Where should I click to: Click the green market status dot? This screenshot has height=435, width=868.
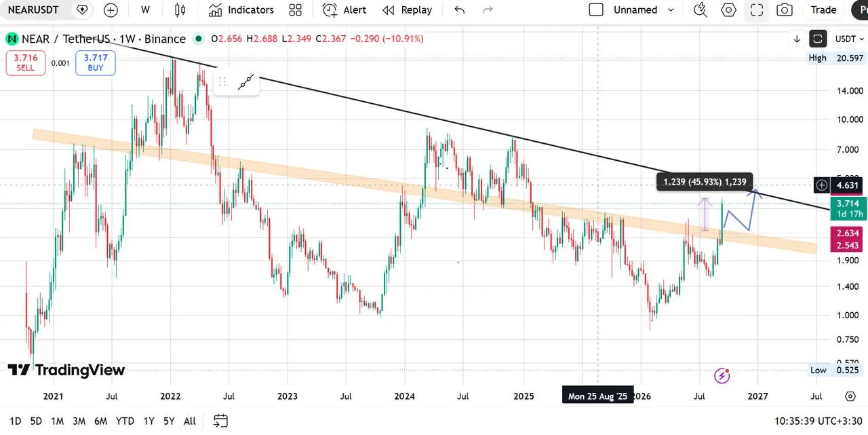coord(199,39)
